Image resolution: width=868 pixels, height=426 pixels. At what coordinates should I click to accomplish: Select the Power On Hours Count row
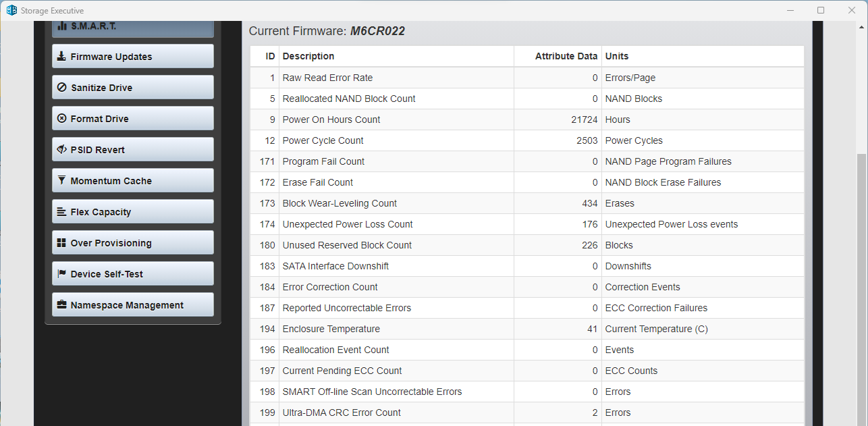[526, 119]
